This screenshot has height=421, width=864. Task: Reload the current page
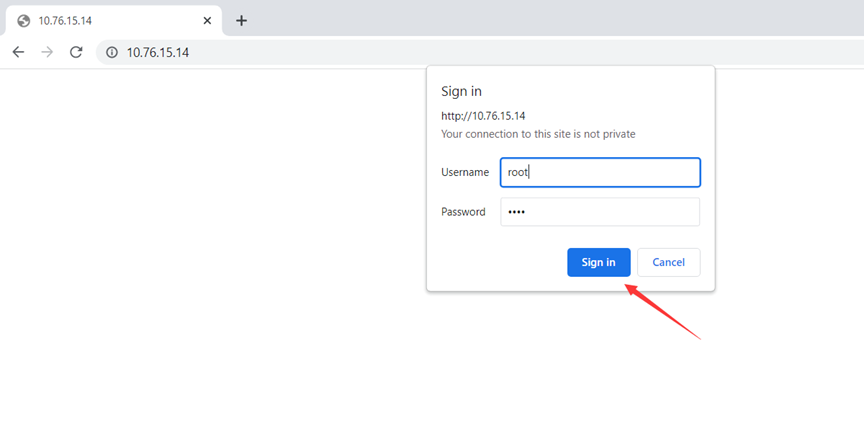click(76, 52)
